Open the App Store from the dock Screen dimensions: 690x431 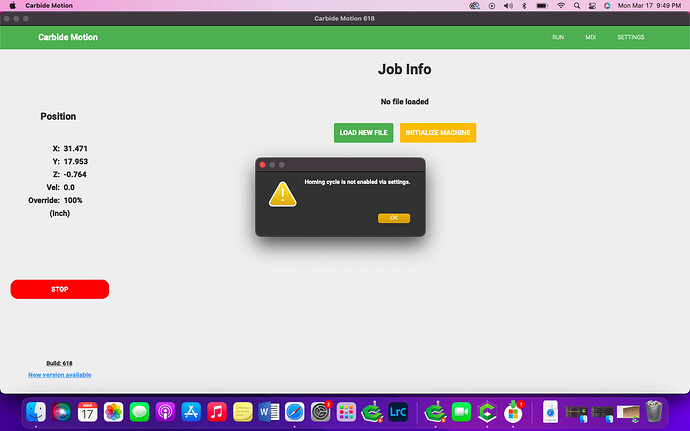coord(191,412)
